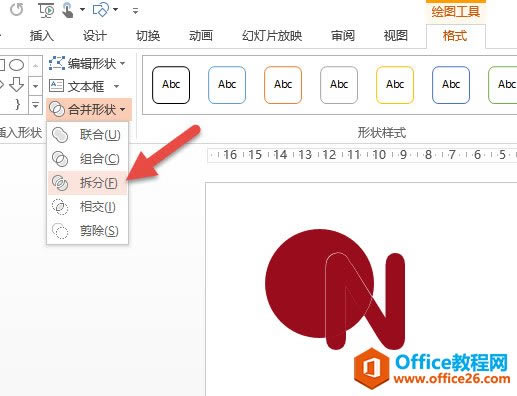
Task: Choose 相交(I) merge option
Action: tap(88, 207)
